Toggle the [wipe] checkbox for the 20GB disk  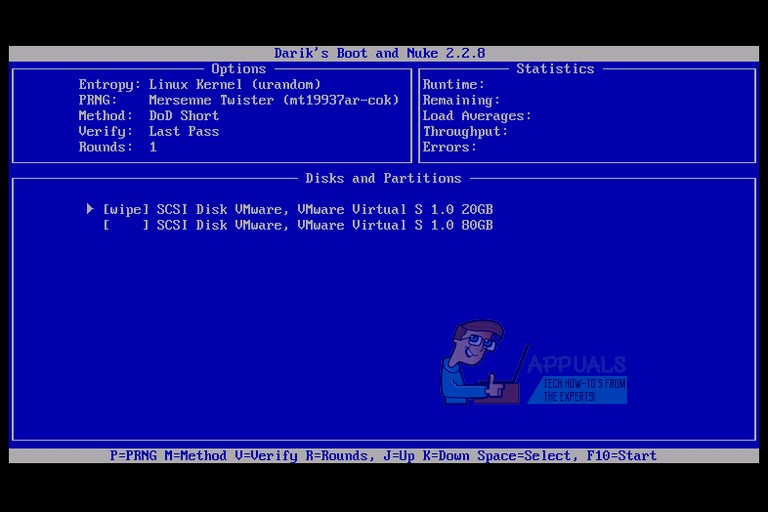(125, 210)
